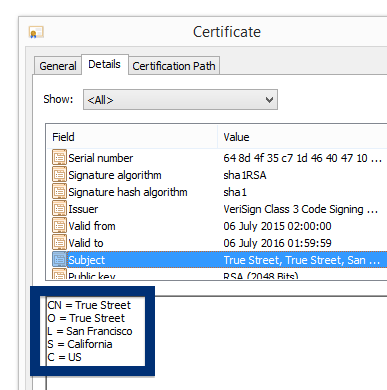Click the C = US line

click(64, 357)
